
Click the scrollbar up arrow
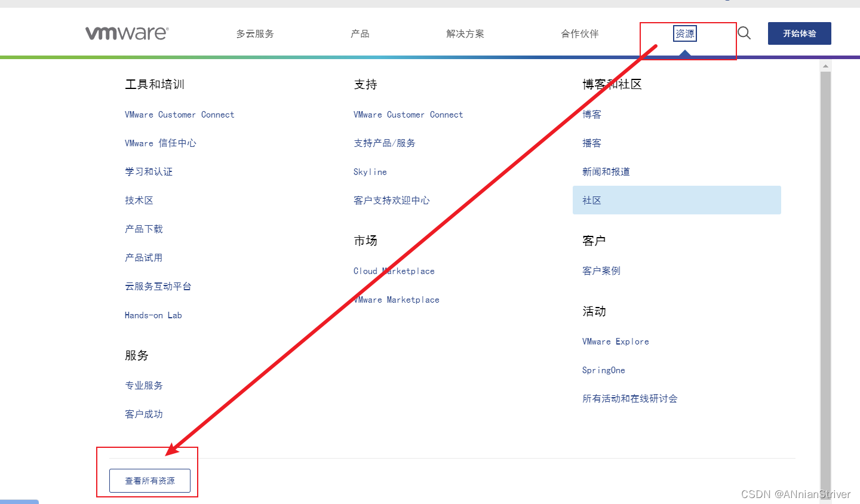click(825, 66)
